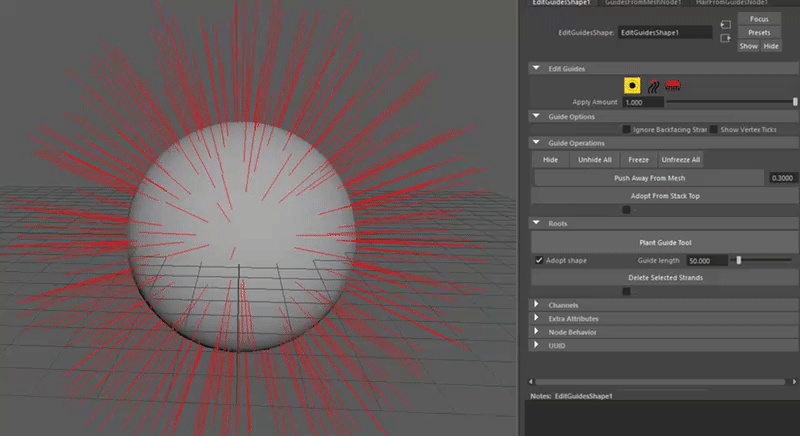Image resolution: width=800 pixels, height=436 pixels.
Task: Click the Unfreeze All button
Action: tap(681, 160)
